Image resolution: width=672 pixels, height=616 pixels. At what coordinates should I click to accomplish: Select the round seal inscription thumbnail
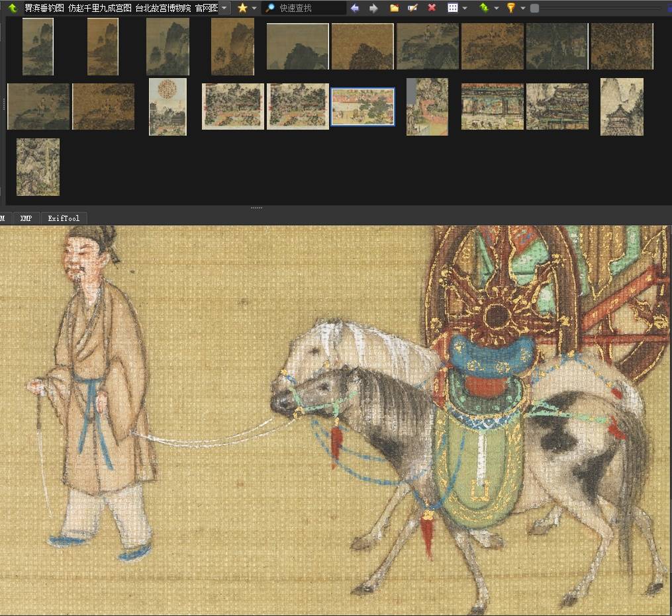(x=168, y=107)
